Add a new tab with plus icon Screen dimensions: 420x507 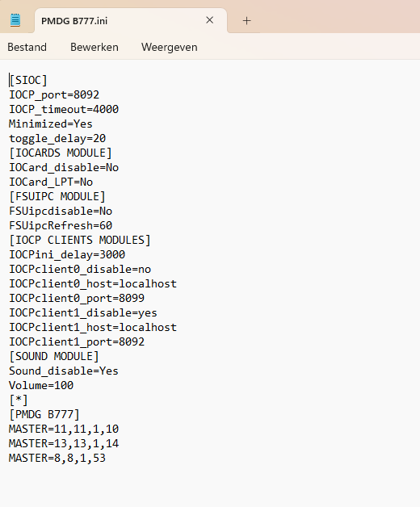pos(246,21)
